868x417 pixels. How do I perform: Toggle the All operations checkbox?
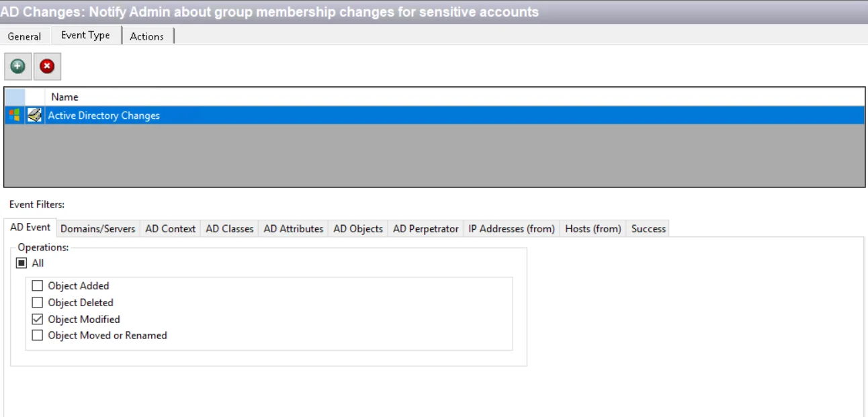tap(21, 263)
